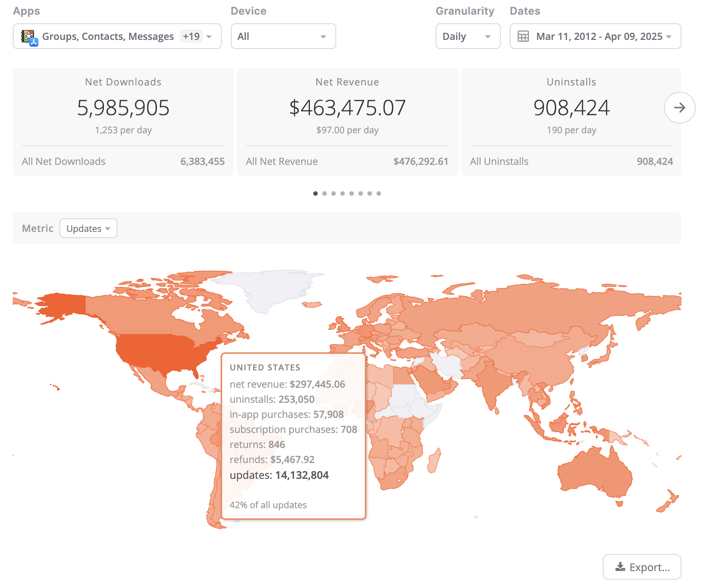The height and width of the screenshot is (588, 701).
Task: Click the download icon on Export button
Action: (620, 567)
